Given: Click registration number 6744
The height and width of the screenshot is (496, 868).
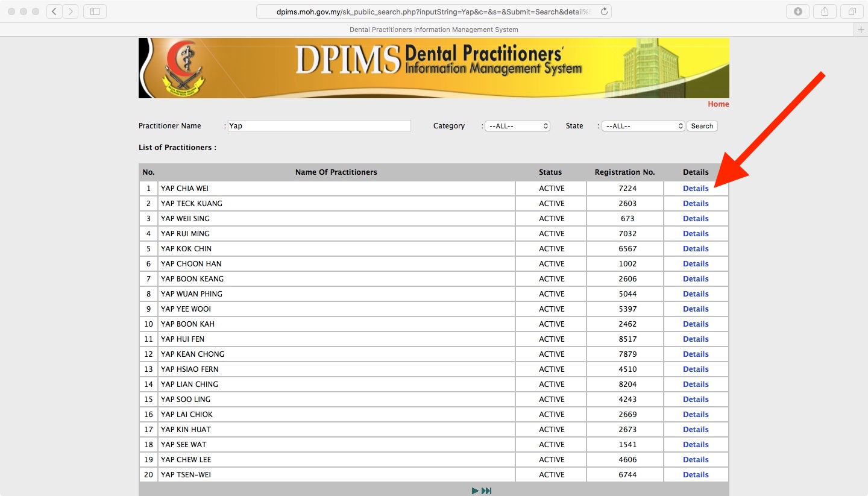Looking at the screenshot, I should pos(627,475).
